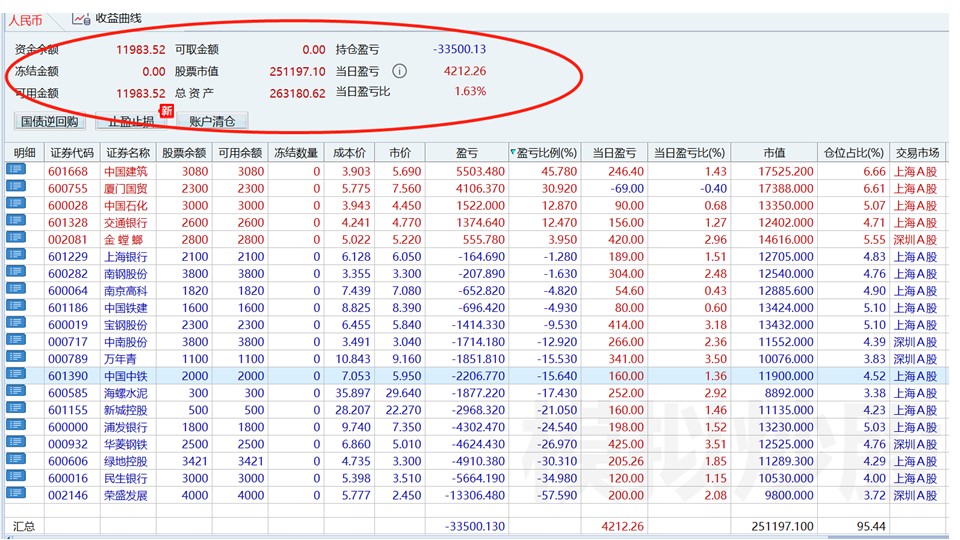This screenshot has height=540, width=960.
Task: Select stock name 上海银行
Action: tap(126, 257)
